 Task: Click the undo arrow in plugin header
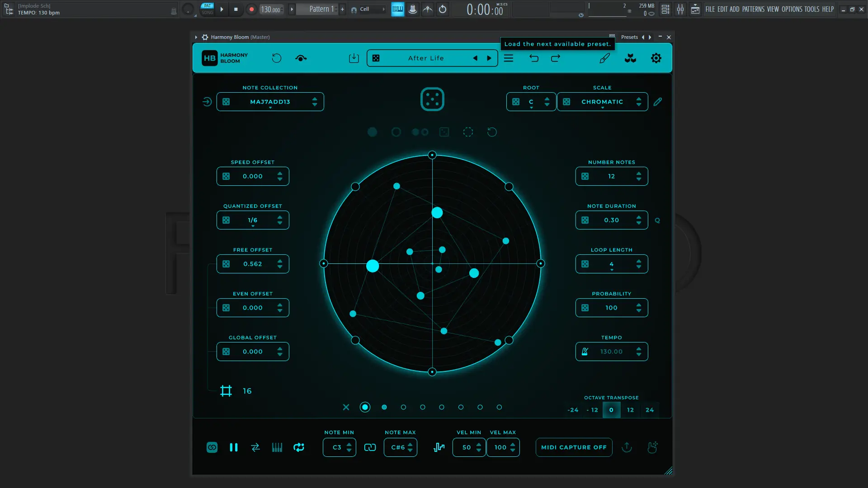click(x=534, y=58)
